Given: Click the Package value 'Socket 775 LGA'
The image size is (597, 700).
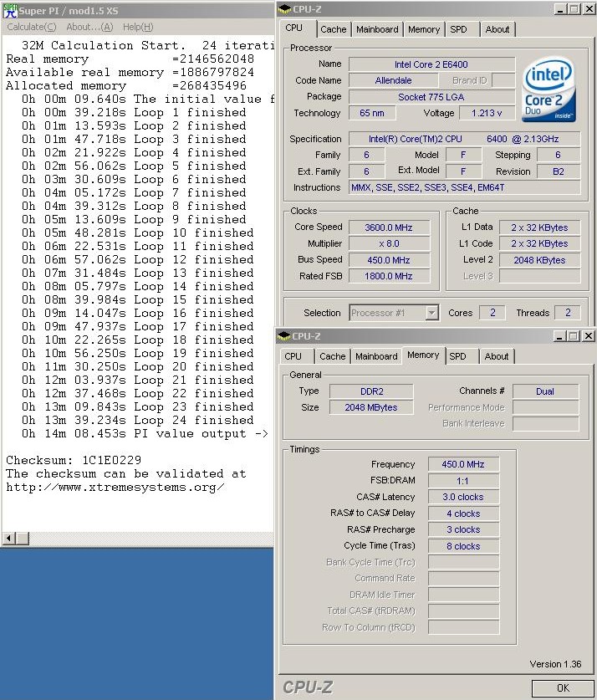Looking at the screenshot, I should point(431,97).
